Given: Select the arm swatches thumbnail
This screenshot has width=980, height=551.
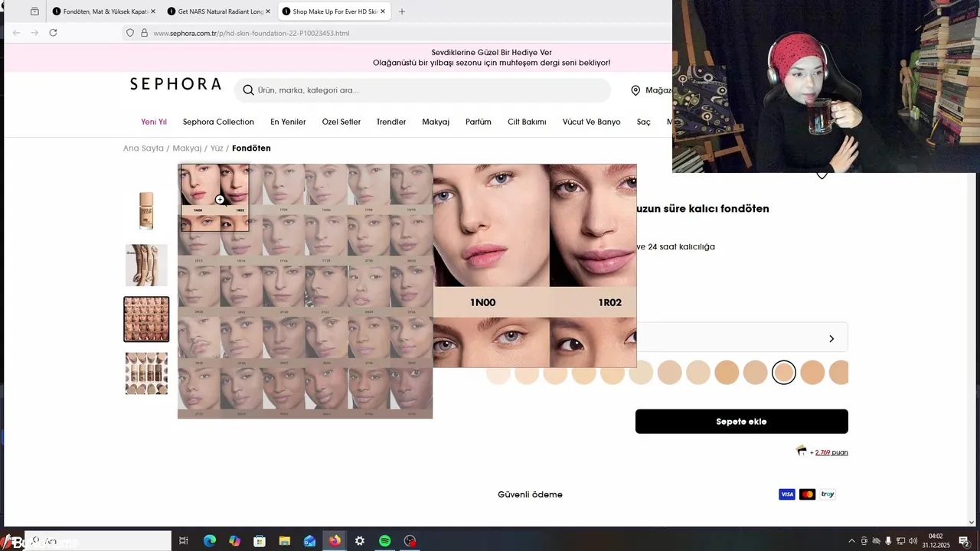Looking at the screenshot, I should point(146,265).
